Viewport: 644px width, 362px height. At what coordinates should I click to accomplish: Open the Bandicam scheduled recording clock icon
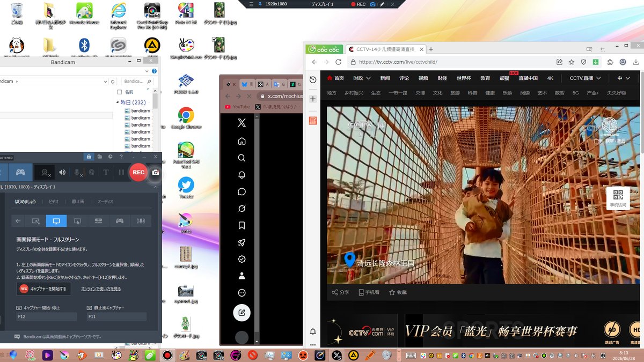tap(110, 157)
